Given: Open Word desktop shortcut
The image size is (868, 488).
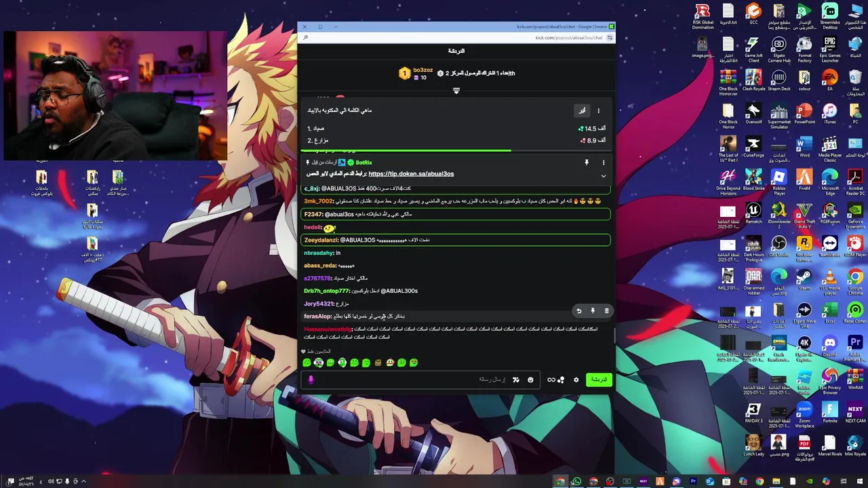Looking at the screenshot, I should click(x=804, y=146).
